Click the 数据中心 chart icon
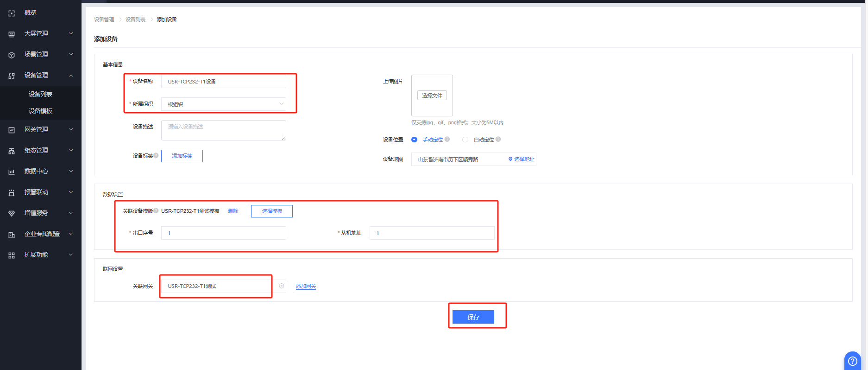Viewport: 868px width, 370px height. coord(12,172)
